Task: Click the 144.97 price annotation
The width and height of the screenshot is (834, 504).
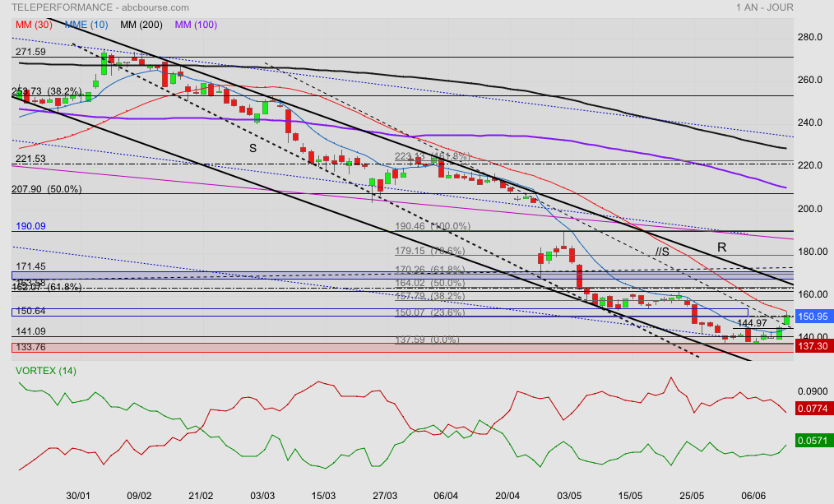Action: point(752,323)
